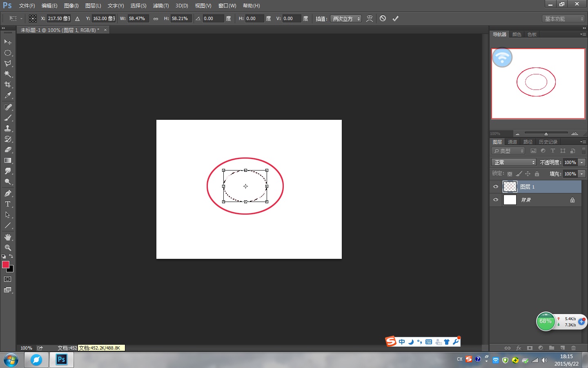Switch to warp mode icon
Viewport: 588px width, 368px height.
click(370, 18)
